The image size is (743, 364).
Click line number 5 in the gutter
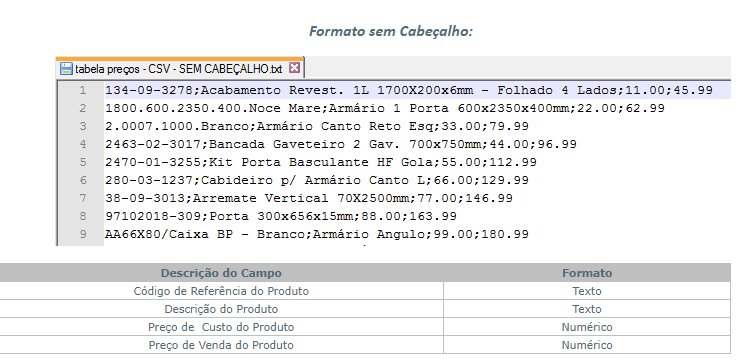[83, 162]
